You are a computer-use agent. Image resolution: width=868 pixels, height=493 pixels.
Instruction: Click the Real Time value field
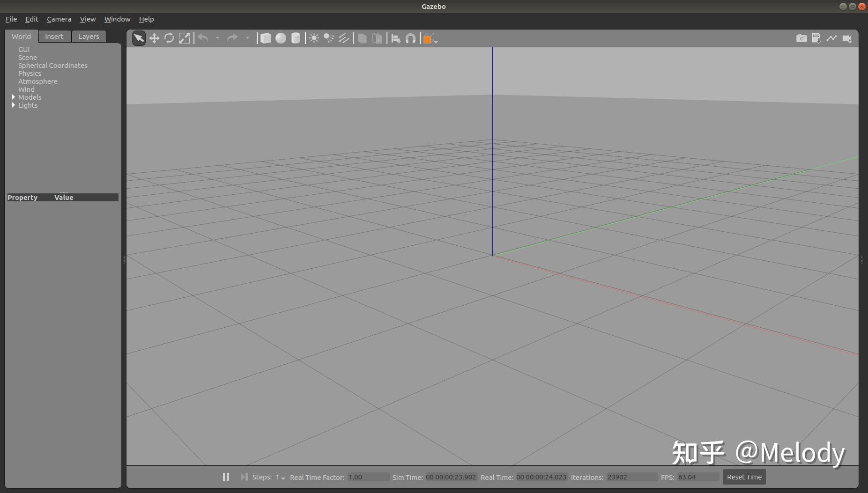pyautogui.click(x=542, y=477)
